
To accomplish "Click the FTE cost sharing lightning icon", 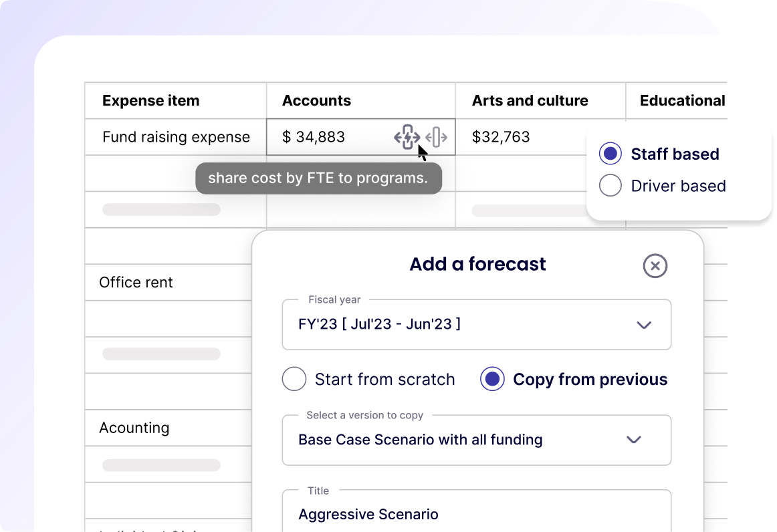I will [x=407, y=137].
